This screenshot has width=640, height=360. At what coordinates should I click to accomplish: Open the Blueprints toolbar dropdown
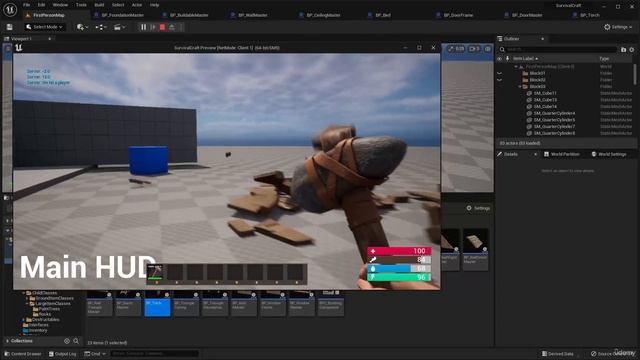point(100,27)
